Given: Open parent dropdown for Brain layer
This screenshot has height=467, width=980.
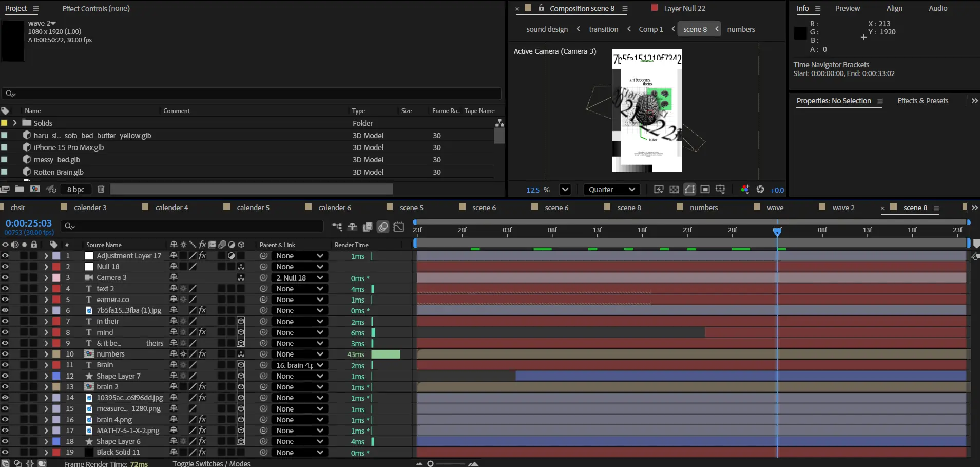Looking at the screenshot, I should tap(300, 365).
